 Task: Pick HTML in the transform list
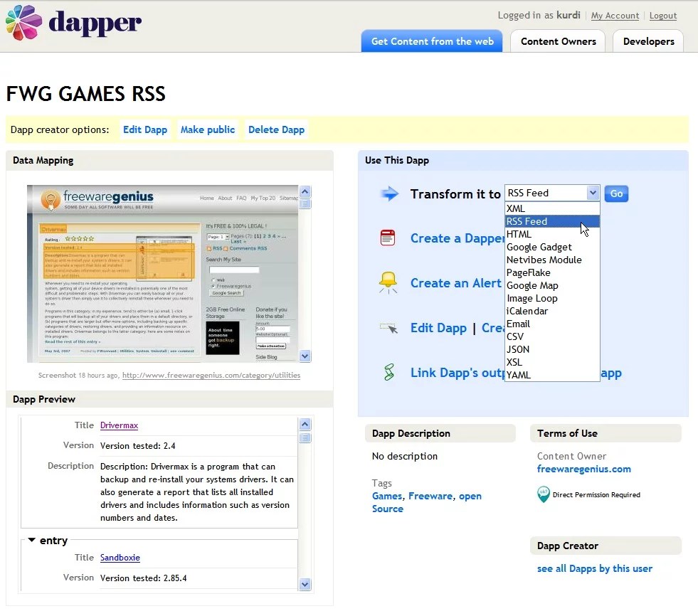(x=552, y=234)
